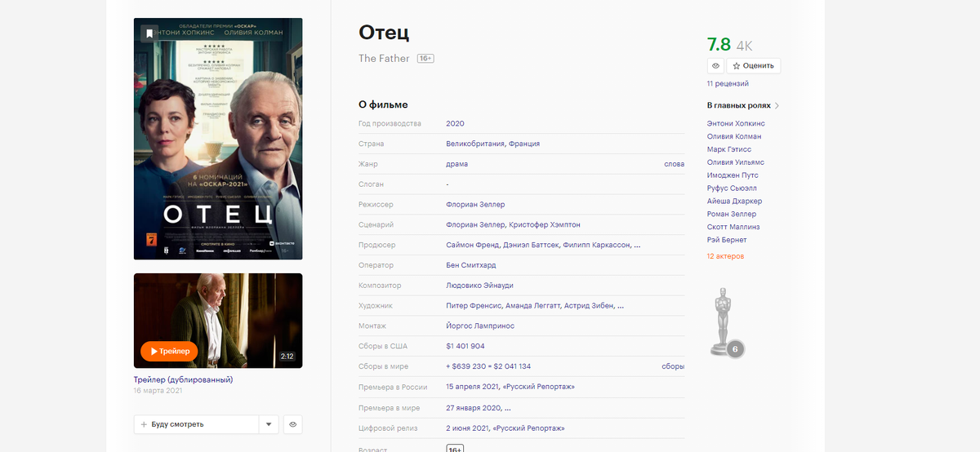Open actress Оливия Колман page
This screenshot has width=980, height=452.
734,136
